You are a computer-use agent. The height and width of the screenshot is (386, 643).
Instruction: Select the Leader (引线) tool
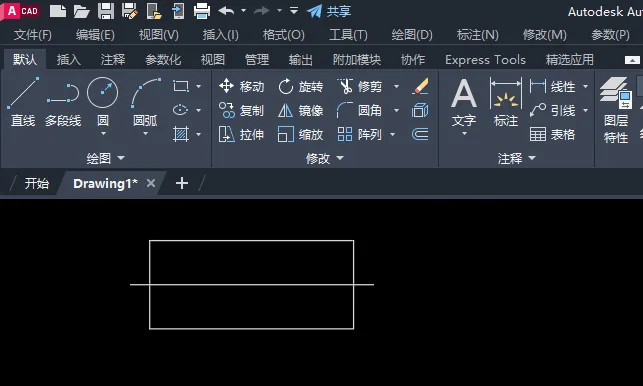click(552, 110)
